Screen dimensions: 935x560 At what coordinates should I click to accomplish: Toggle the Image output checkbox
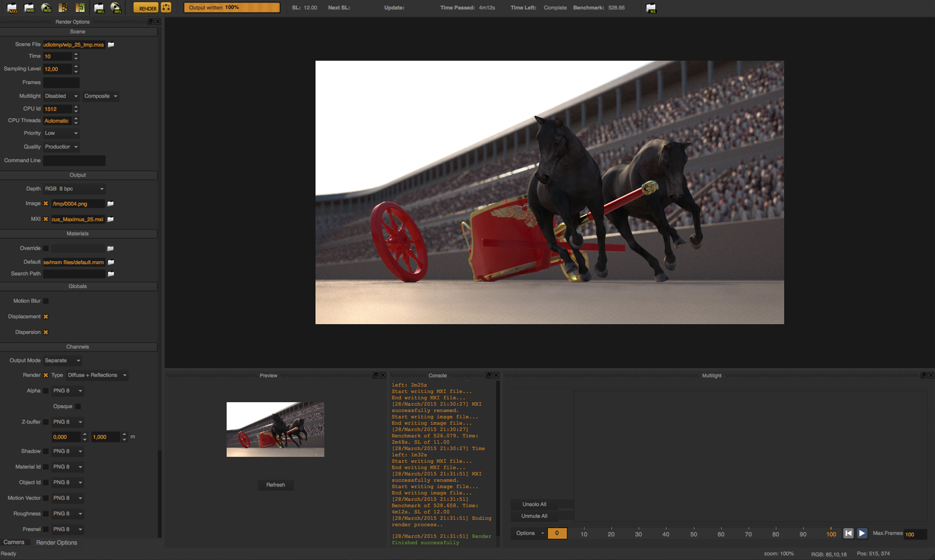click(46, 203)
